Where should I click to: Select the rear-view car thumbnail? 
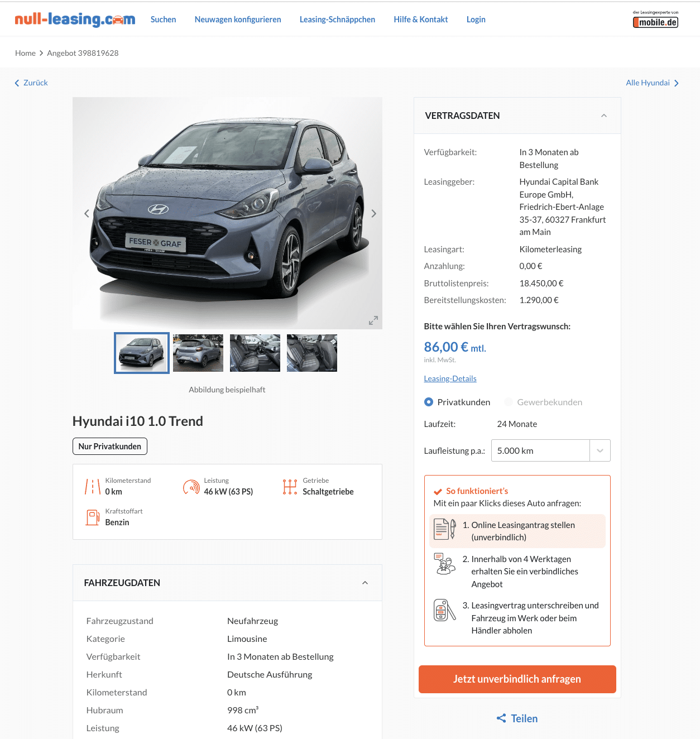[198, 353]
